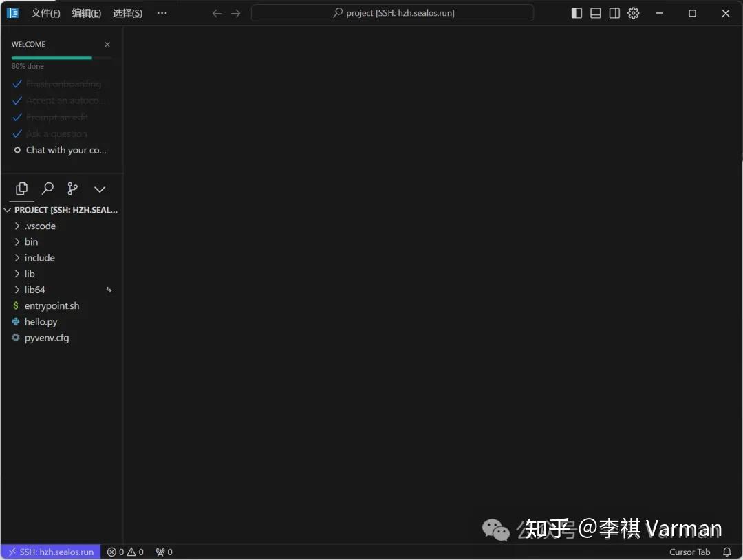
Task: Toggle the bottom panel visibility
Action: click(x=595, y=12)
